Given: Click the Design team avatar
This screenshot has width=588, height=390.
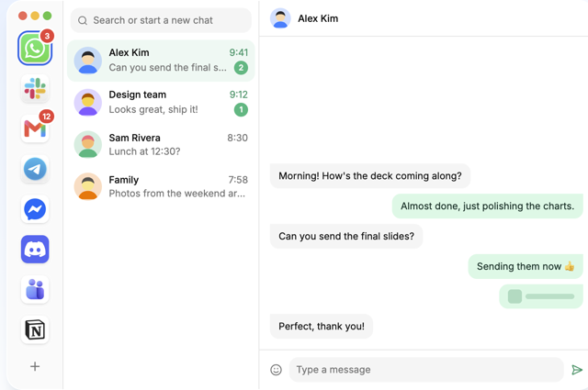Looking at the screenshot, I should [x=88, y=102].
